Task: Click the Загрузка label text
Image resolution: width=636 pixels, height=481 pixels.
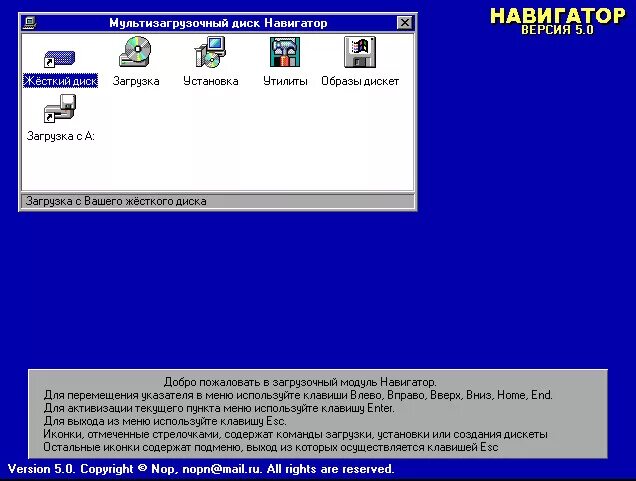Action: coord(136,81)
